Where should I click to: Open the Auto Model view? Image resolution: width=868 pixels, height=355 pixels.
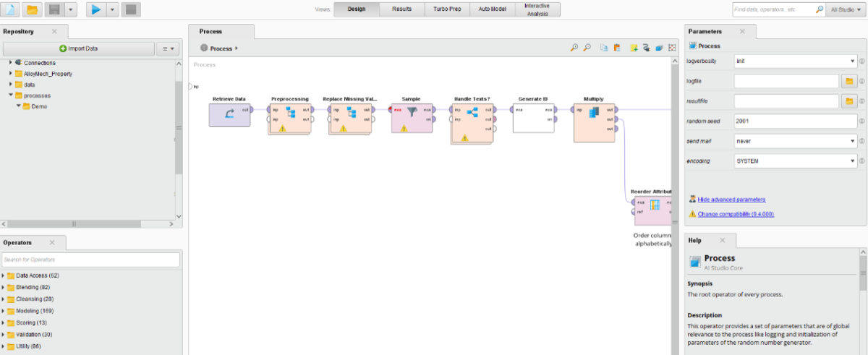[x=493, y=9]
